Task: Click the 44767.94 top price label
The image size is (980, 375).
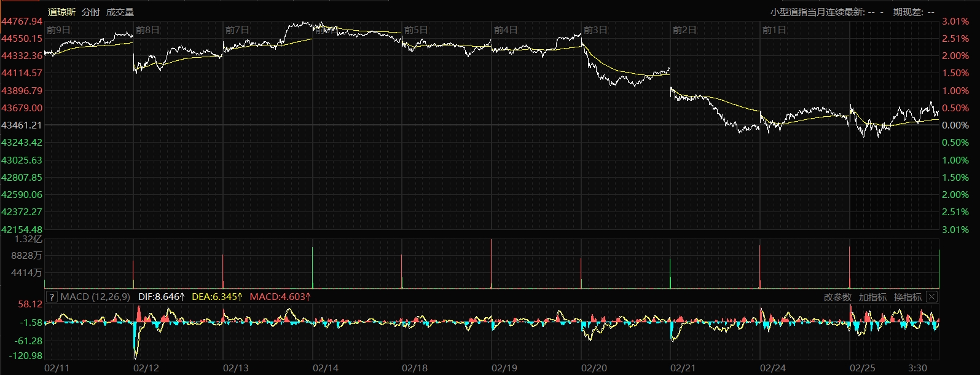Action: [22, 22]
